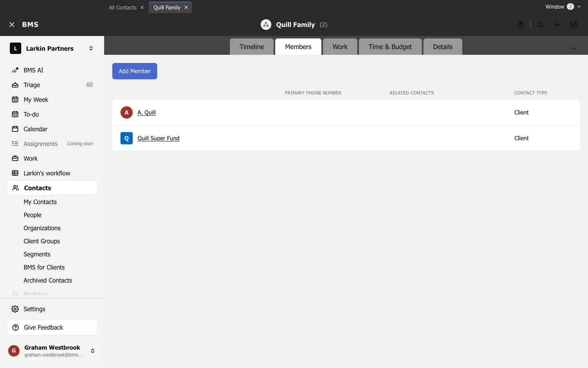Open the mail inbox icon
Viewport: 588px width, 368px height.
(573, 25)
